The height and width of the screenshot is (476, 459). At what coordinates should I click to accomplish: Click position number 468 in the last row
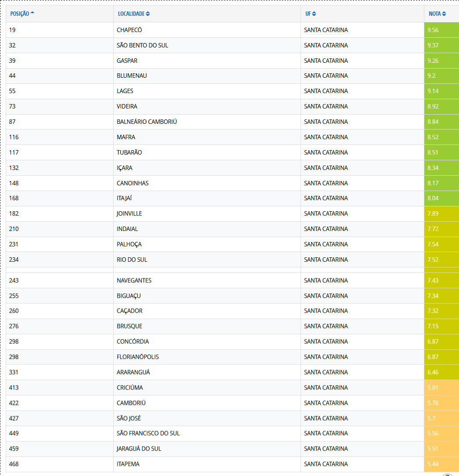pos(14,464)
